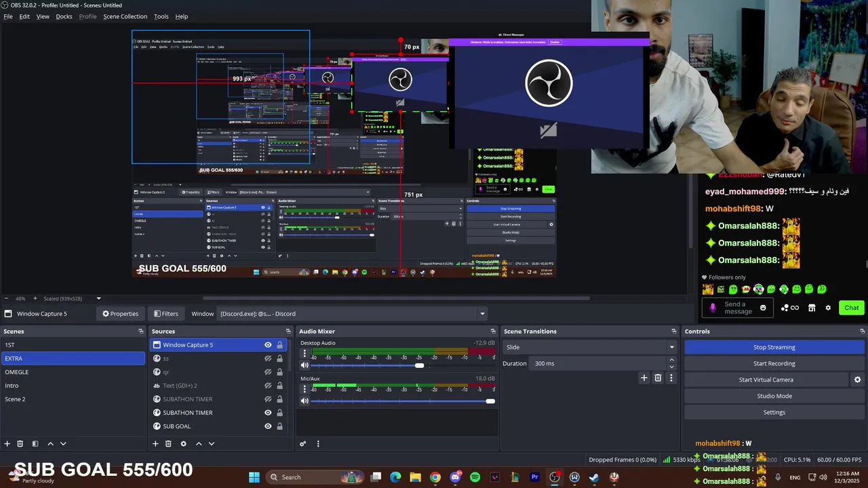Screen dimensions: 868x488
Task: Open source properties gear in the Sources toolbar
Action: [x=183, y=444]
